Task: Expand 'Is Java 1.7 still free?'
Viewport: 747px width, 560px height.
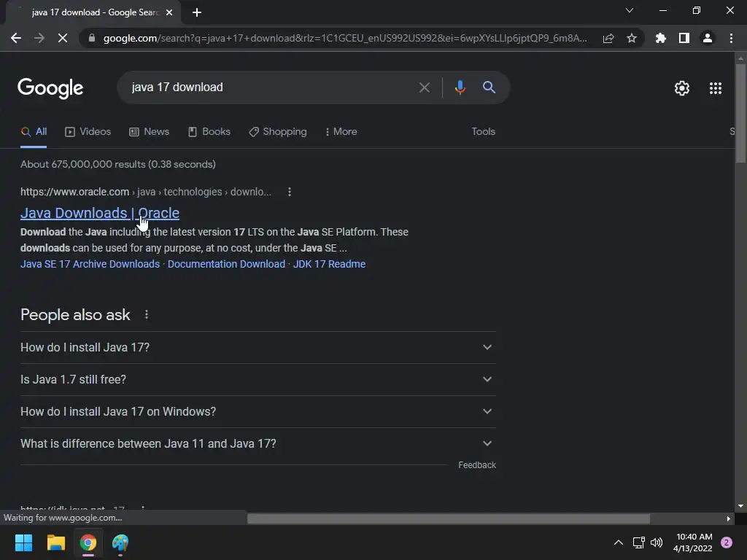Action: coord(258,379)
